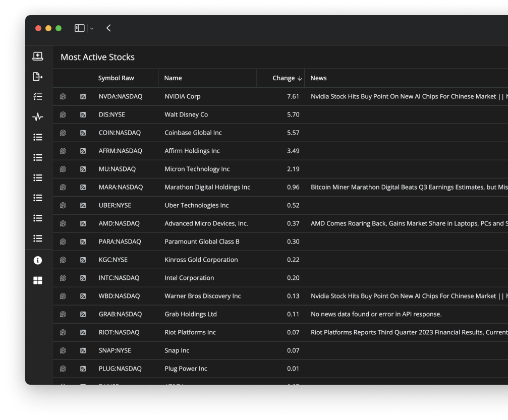Click the spiral icon in NVDA row
Image resolution: width=508 pixels, height=420 pixels.
pos(63,96)
